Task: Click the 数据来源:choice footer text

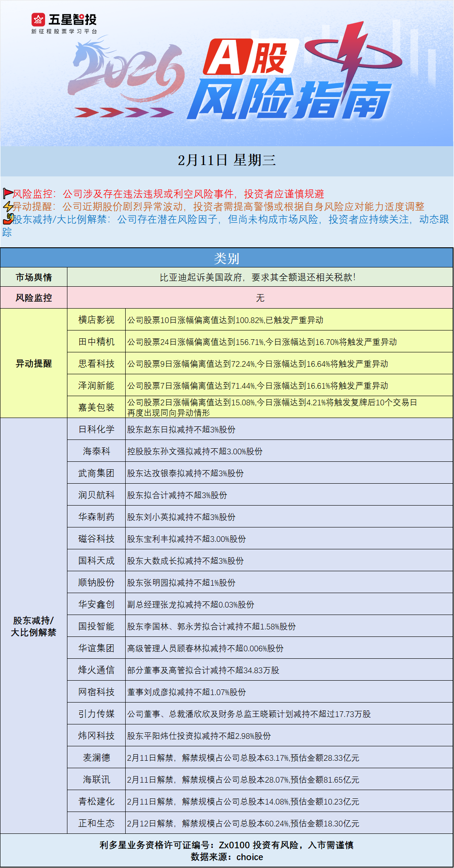Action: tap(227, 857)
